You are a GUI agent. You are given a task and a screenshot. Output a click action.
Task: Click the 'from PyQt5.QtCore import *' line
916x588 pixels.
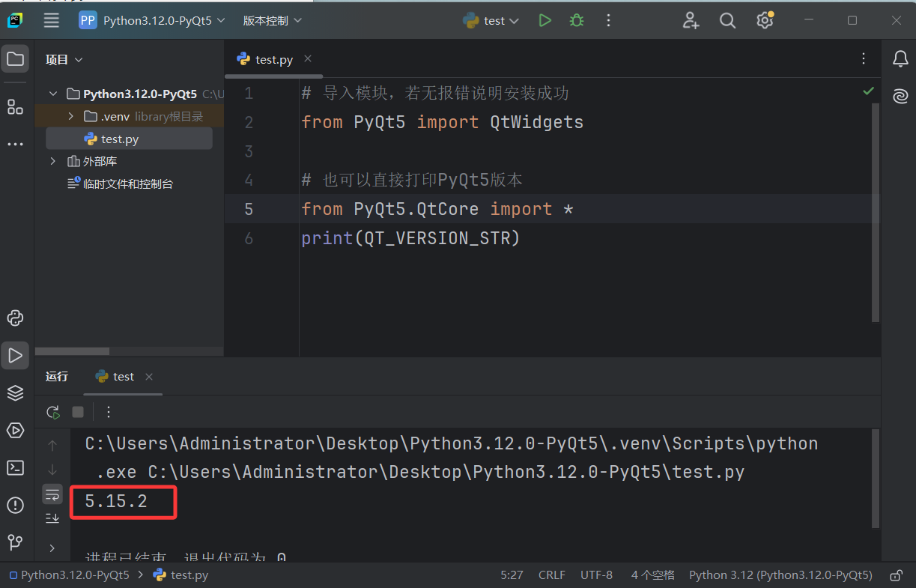pyautogui.click(x=437, y=209)
